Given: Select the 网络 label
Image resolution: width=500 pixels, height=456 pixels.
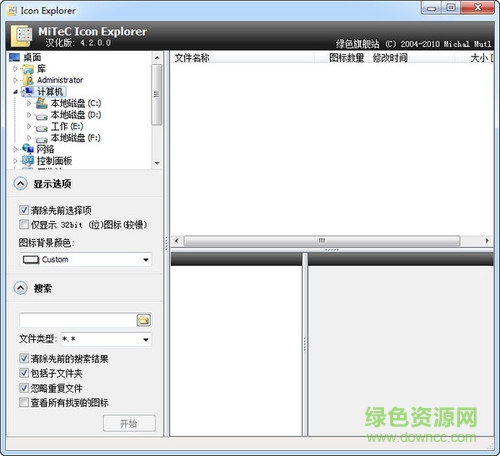Looking at the screenshot, I should [45, 149].
